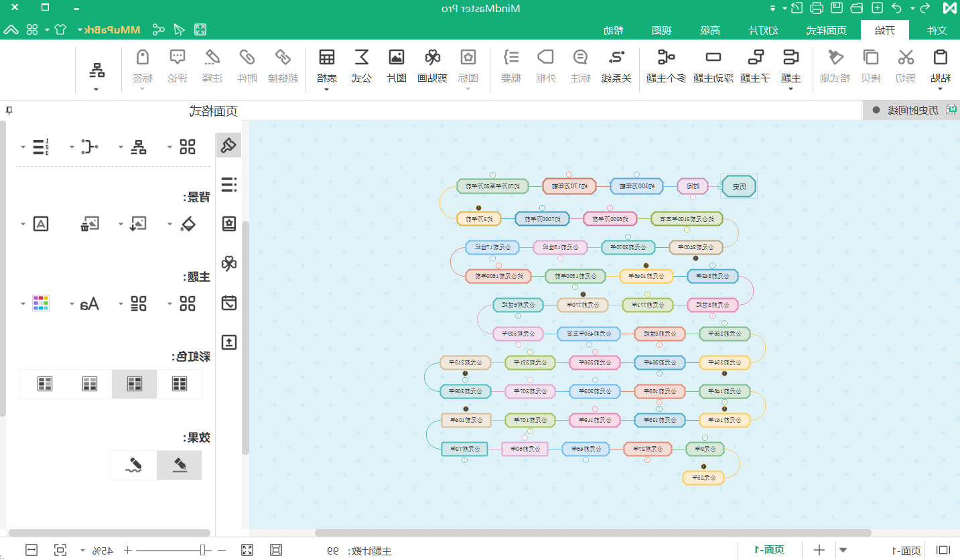Select the 历史 root topic node
The height and width of the screenshot is (560, 960).
click(739, 186)
